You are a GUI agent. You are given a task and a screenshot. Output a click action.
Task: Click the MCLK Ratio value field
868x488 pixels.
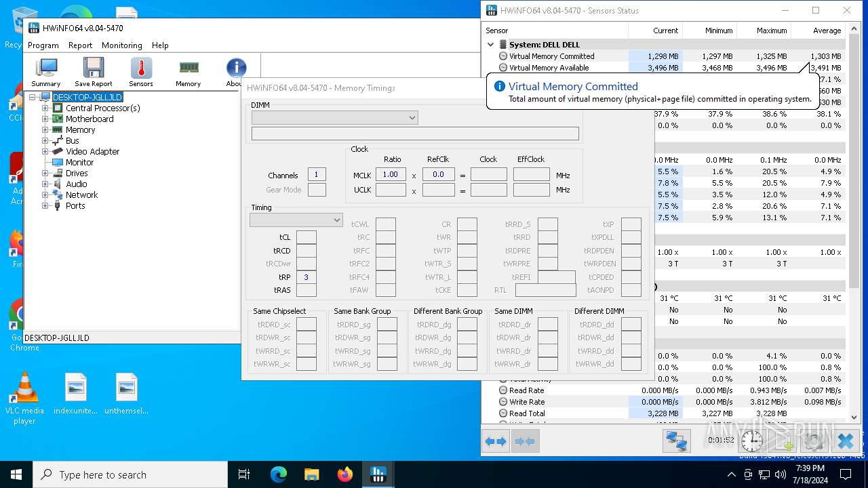[391, 174]
